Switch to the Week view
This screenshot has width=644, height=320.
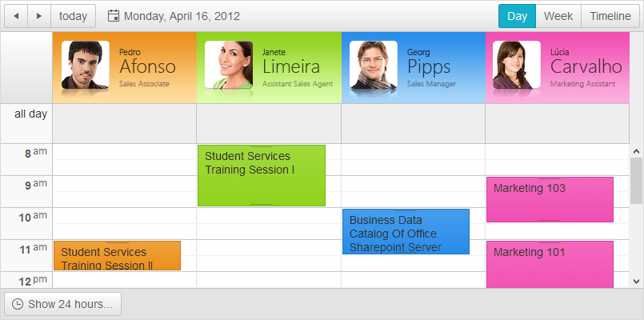[x=558, y=16]
